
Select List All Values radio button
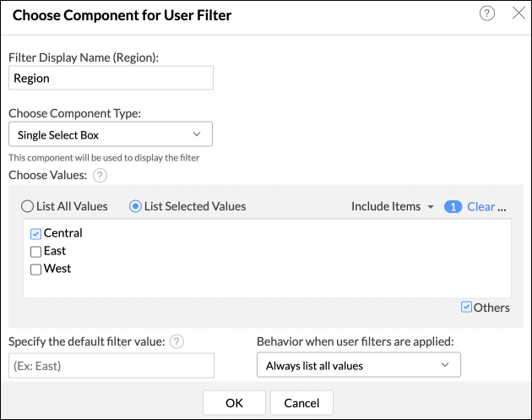[x=28, y=206]
